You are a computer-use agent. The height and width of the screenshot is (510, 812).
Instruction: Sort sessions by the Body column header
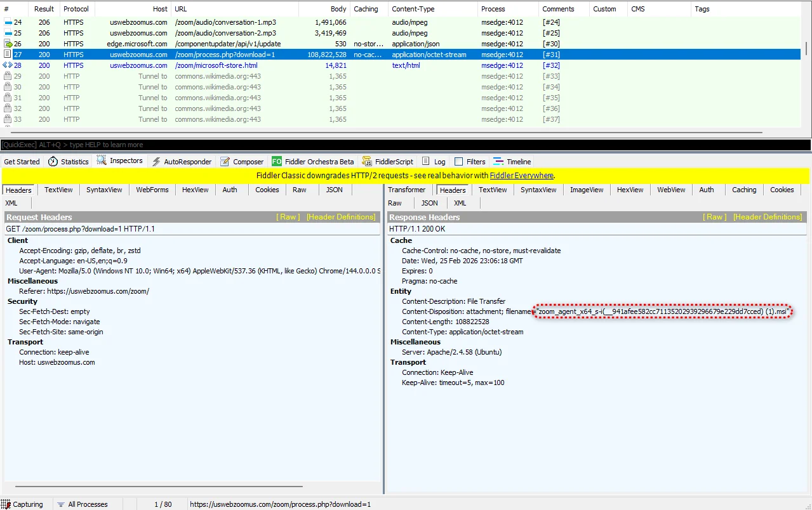point(338,9)
